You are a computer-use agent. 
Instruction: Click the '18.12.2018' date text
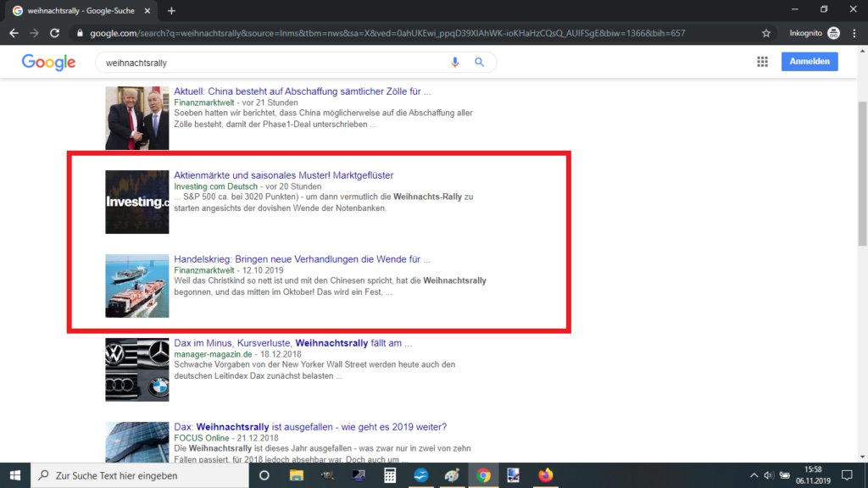click(x=281, y=354)
